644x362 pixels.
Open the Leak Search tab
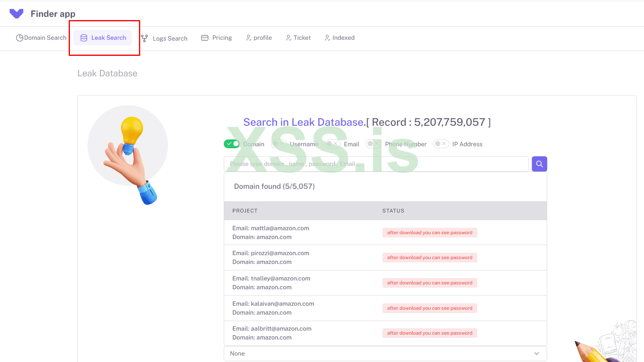pos(103,38)
